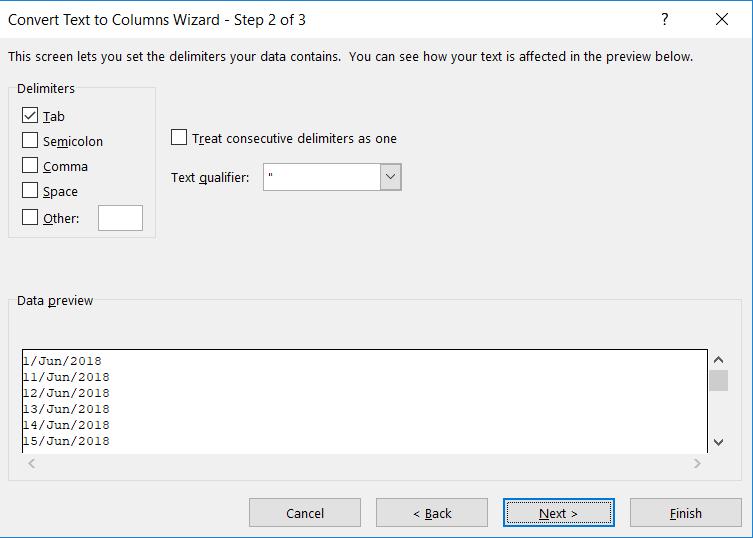
Task: Click the Other delimiter text field
Action: (120, 218)
